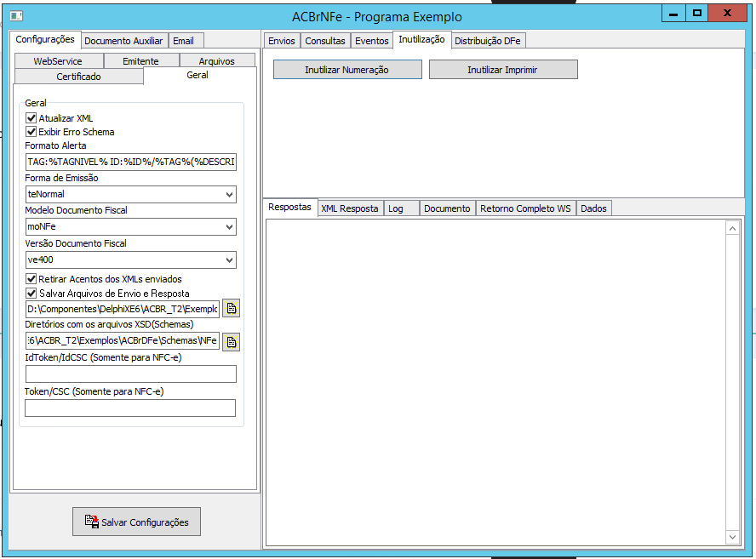This screenshot has width=756, height=559.
Task: Browse for the XSD schemas directory
Action: 232,342
